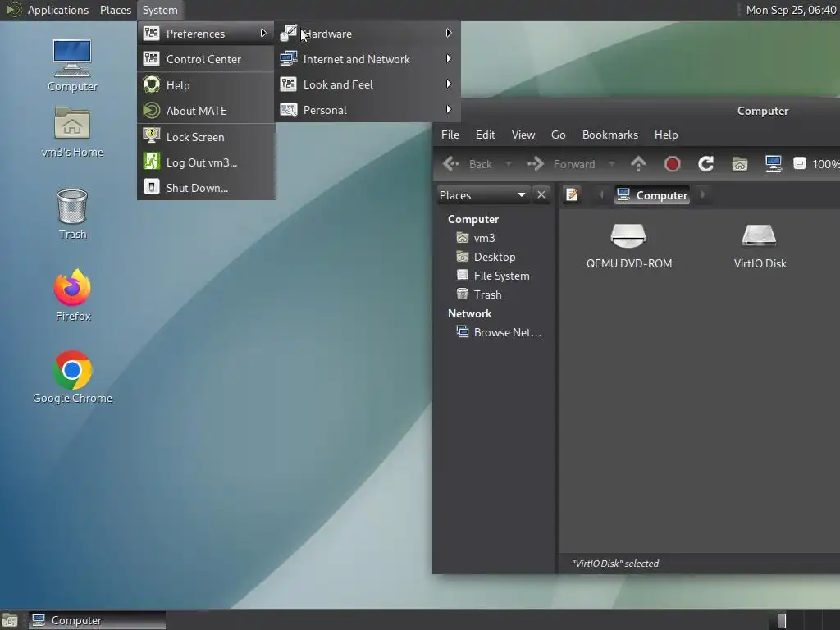Launch Google Chrome from the desktop
The height and width of the screenshot is (630, 840).
tap(72, 377)
